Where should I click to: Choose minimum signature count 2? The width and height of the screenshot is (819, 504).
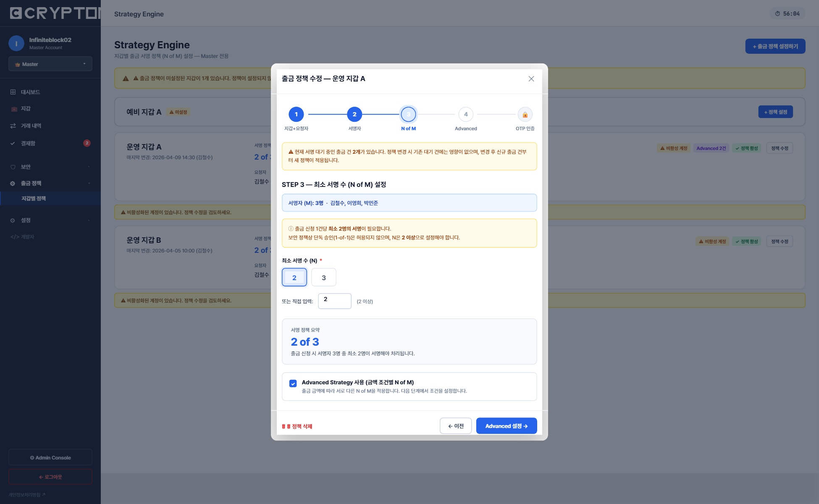click(294, 277)
